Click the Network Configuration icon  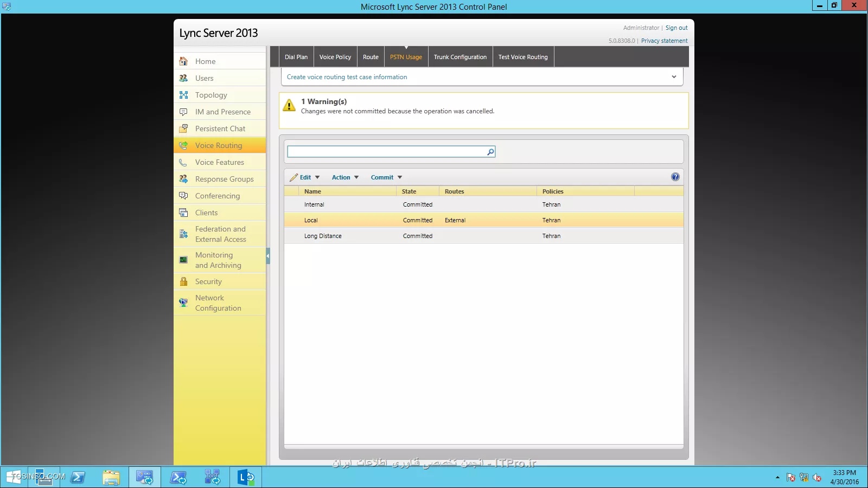(x=183, y=303)
